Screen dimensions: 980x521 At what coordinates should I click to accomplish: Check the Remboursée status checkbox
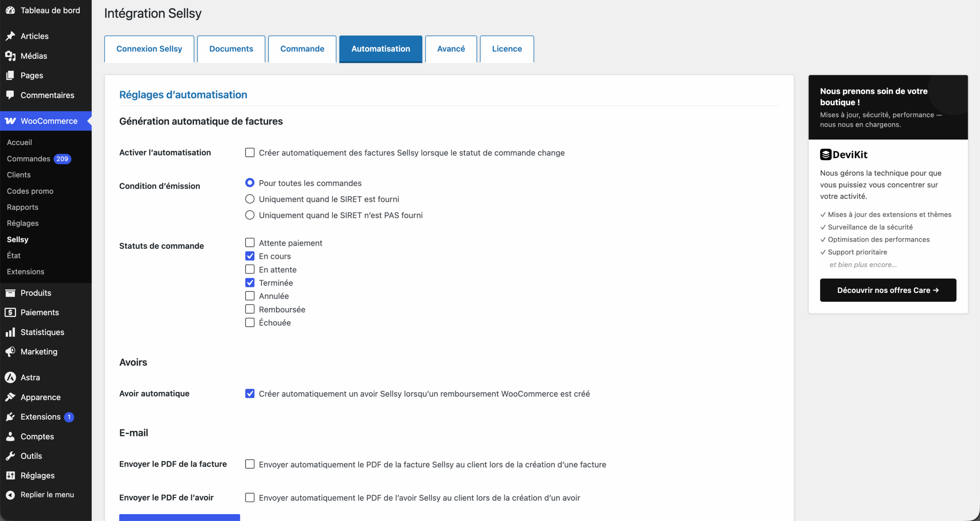tap(250, 309)
